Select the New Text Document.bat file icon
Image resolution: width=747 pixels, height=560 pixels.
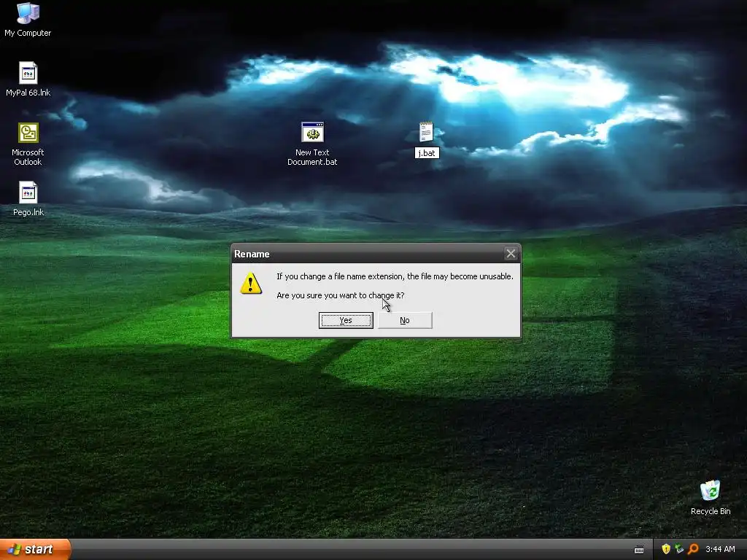pyautogui.click(x=312, y=133)
